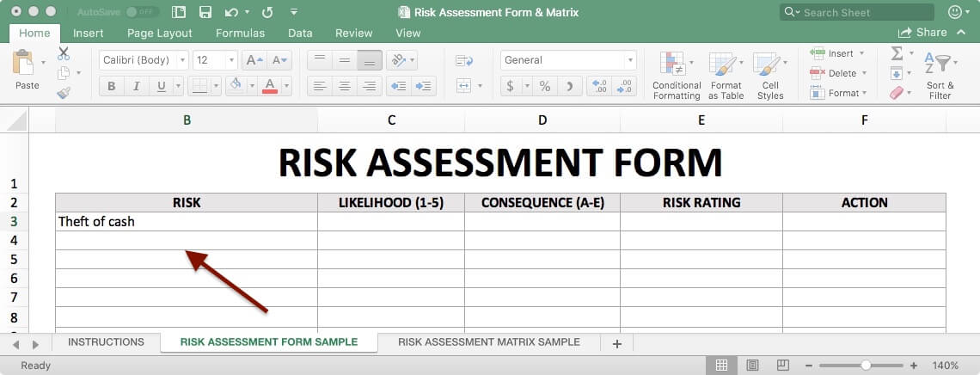Decrease font size with the small A icon

click(279, 60)
